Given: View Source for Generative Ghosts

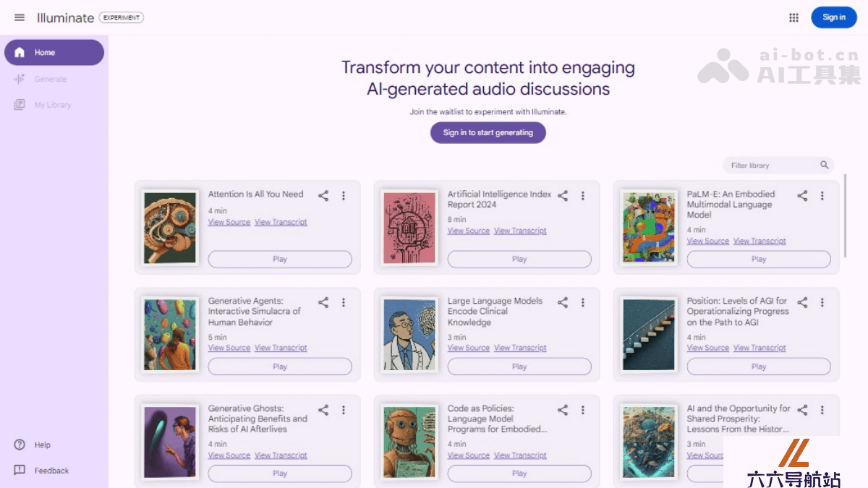Looking at the screenshot, I should [x=229, y=455].
